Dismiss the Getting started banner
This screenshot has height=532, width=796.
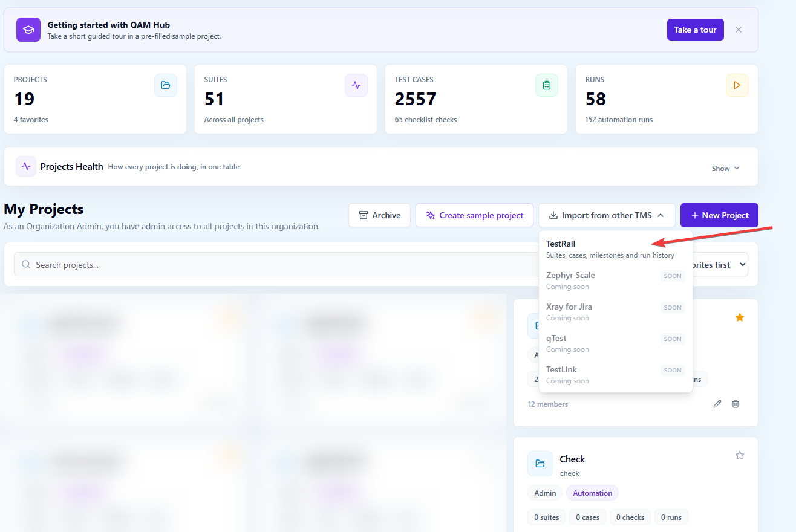click(739, 30)
